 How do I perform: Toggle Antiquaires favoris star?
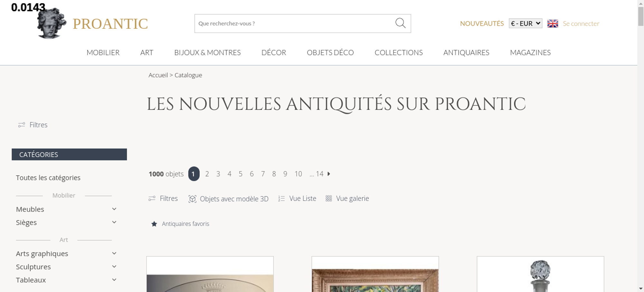coord(154,224)
